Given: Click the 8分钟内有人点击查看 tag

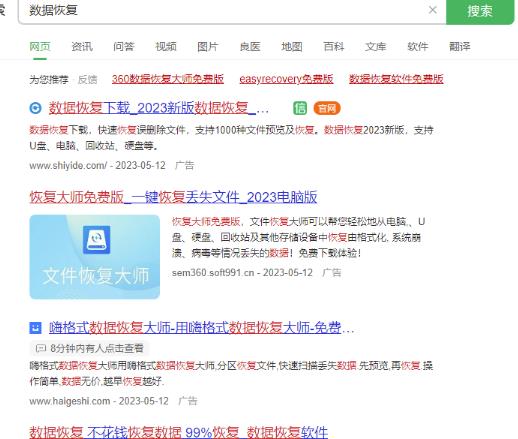Looking at the screenshot, I should coord(89,348).
